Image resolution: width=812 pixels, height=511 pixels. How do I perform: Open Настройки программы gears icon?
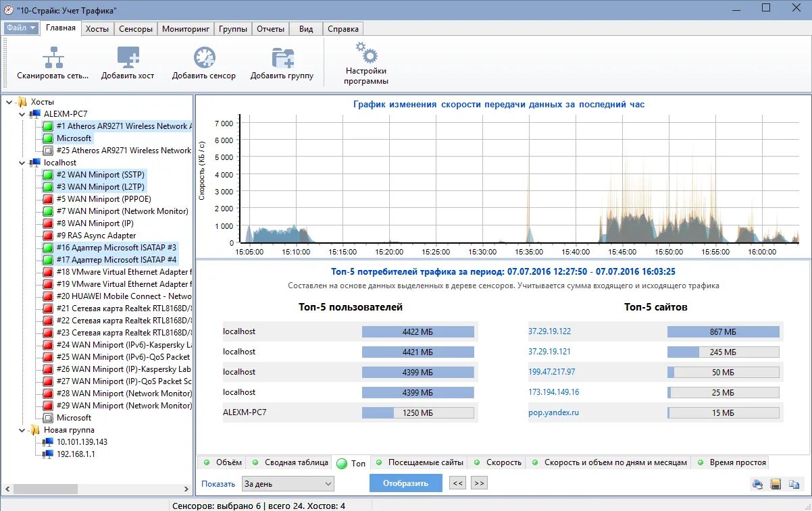tap(366, 53)
